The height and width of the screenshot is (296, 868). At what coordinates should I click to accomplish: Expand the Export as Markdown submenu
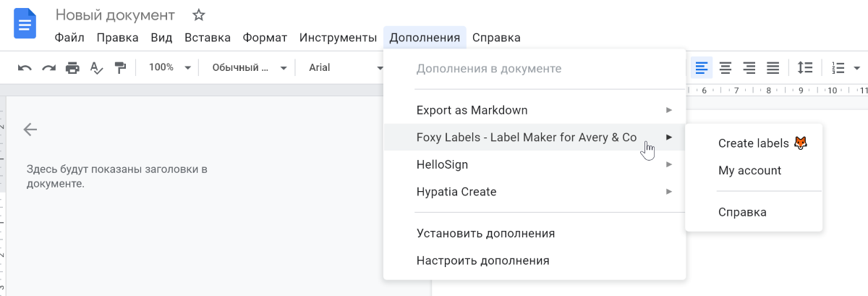click(x=544, y=111)
